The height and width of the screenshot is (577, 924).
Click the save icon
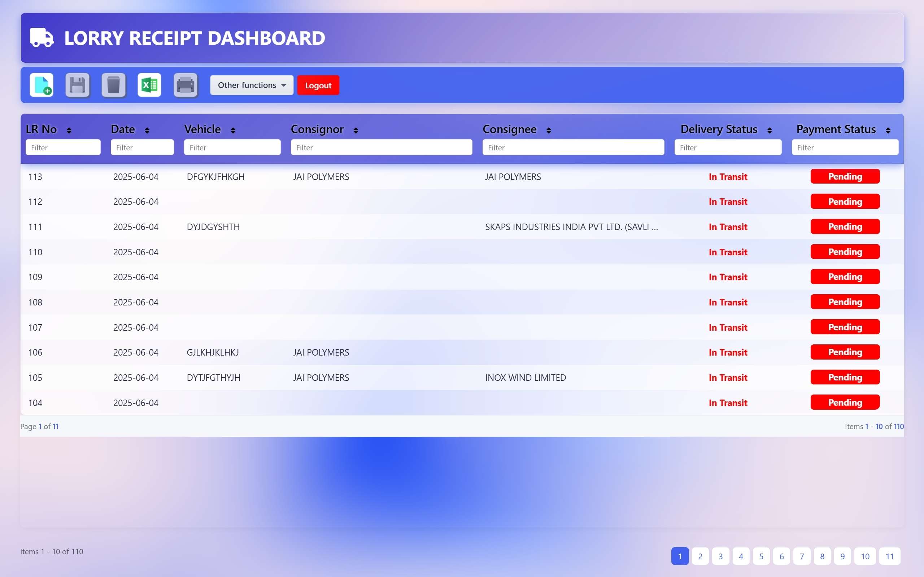point(77,85)
